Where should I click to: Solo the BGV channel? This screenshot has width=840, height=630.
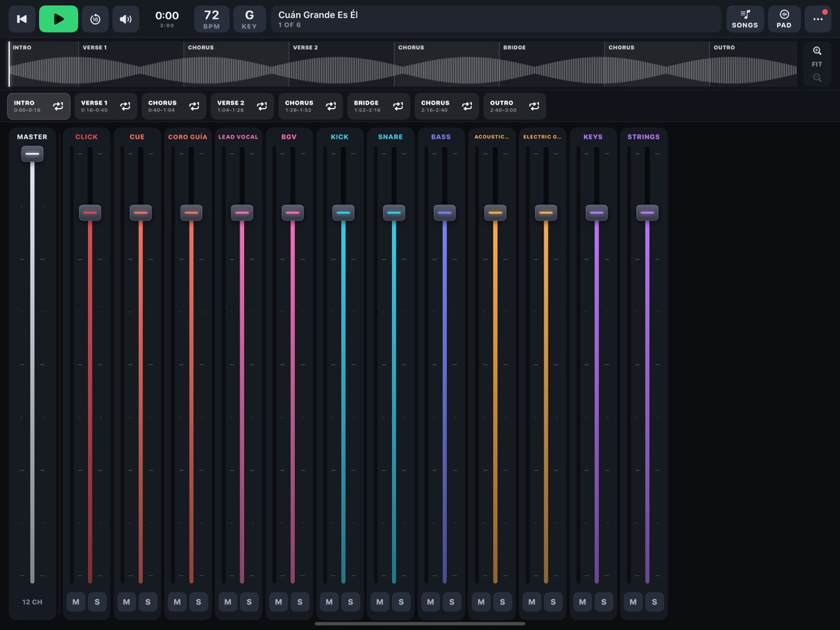(x=300, y=602)
